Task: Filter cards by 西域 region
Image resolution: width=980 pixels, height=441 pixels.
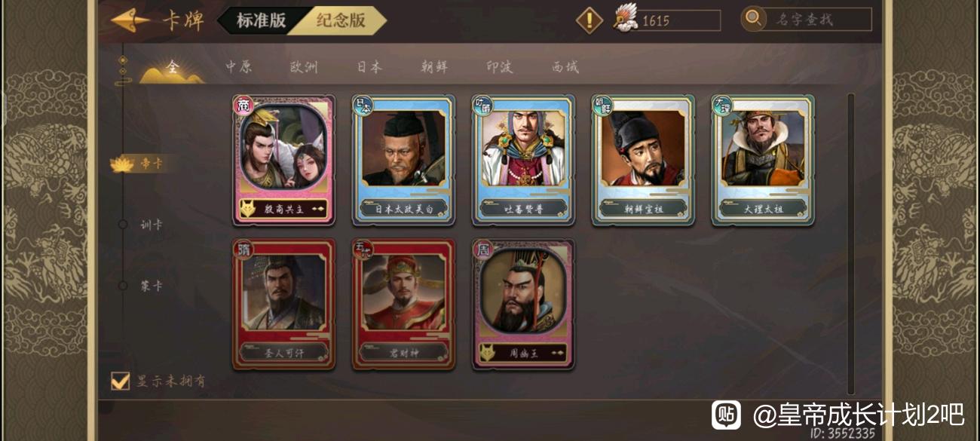Action: 565,67
